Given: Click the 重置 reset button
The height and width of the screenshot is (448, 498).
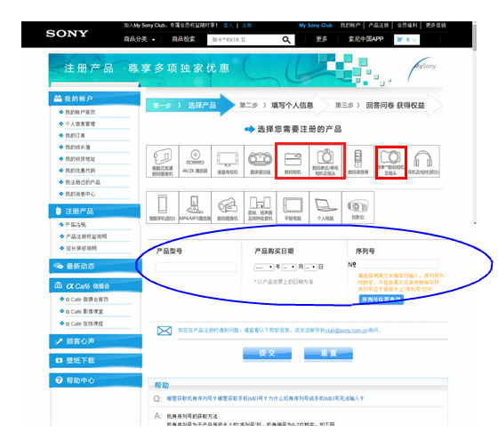Looking at the screenshot, I should click(328, 353).
